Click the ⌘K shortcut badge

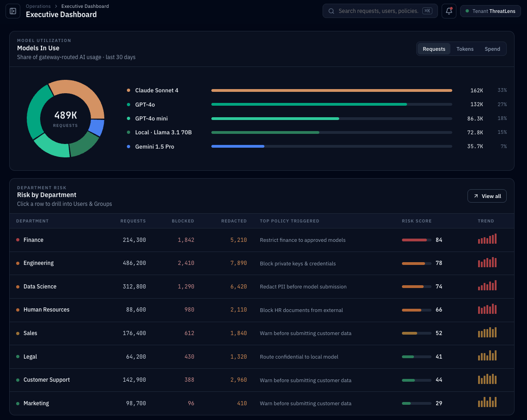coord(427,11)
